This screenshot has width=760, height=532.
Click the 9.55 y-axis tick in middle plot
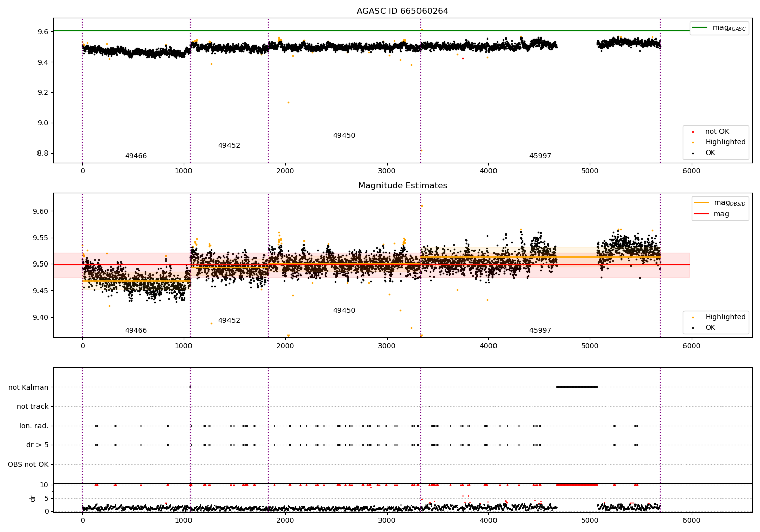tap(41, 238)
